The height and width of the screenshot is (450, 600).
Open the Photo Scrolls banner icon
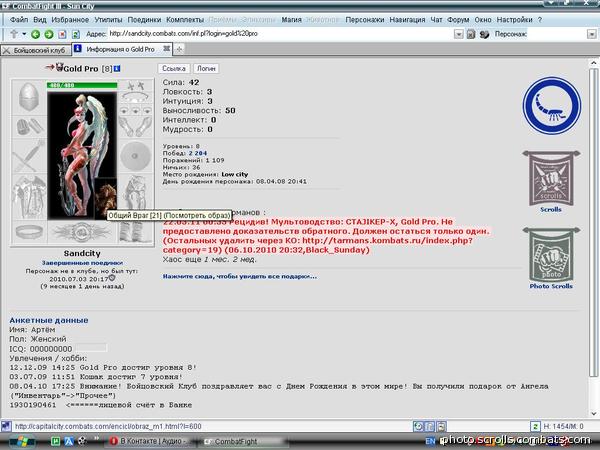551,254
